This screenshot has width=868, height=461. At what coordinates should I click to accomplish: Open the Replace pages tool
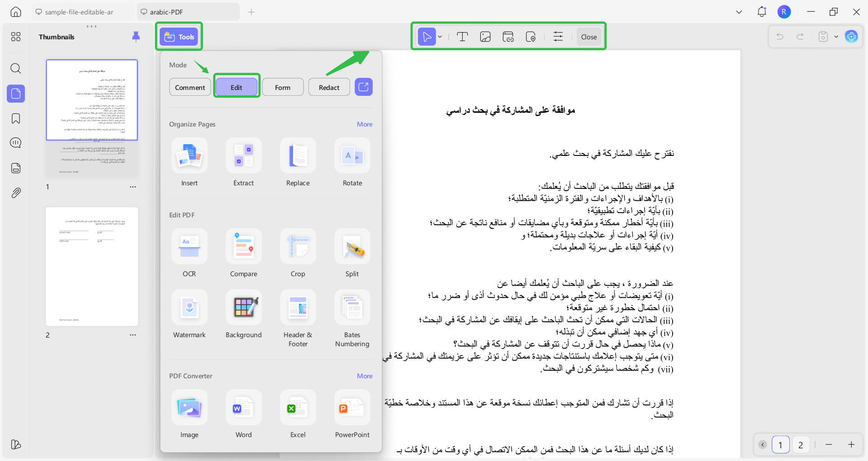coord(298,162)
